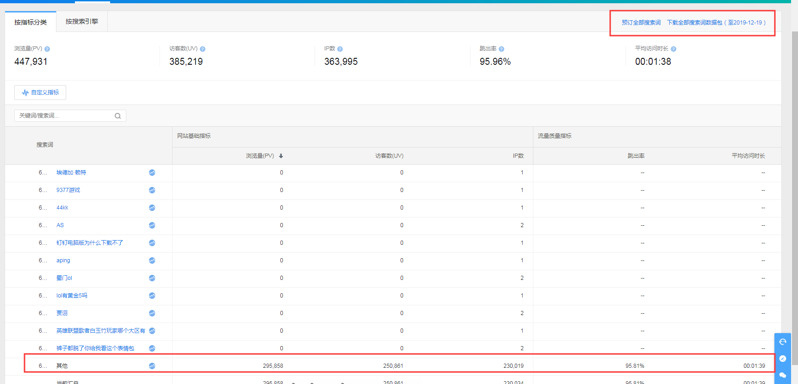Image resolution: width=798 pixels, height=384 pixels.
Task: Show help tooltip for 平均访问时长 metric
Action: 673,49
